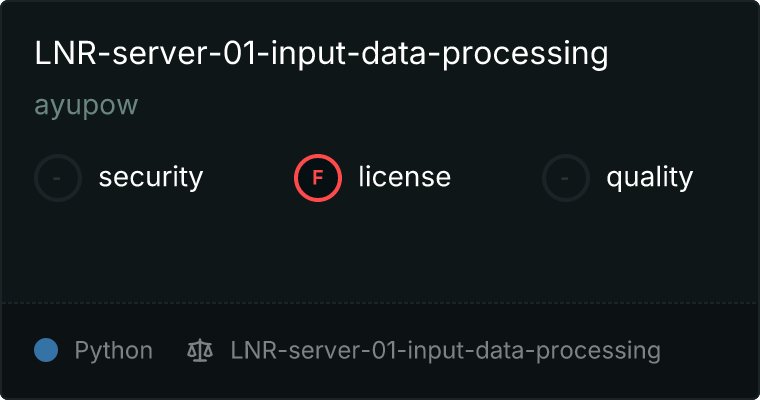Click the quality grade dash badge
Image resolution: width=760 pixels, height=400 pixels.
(x=566, y=178)
